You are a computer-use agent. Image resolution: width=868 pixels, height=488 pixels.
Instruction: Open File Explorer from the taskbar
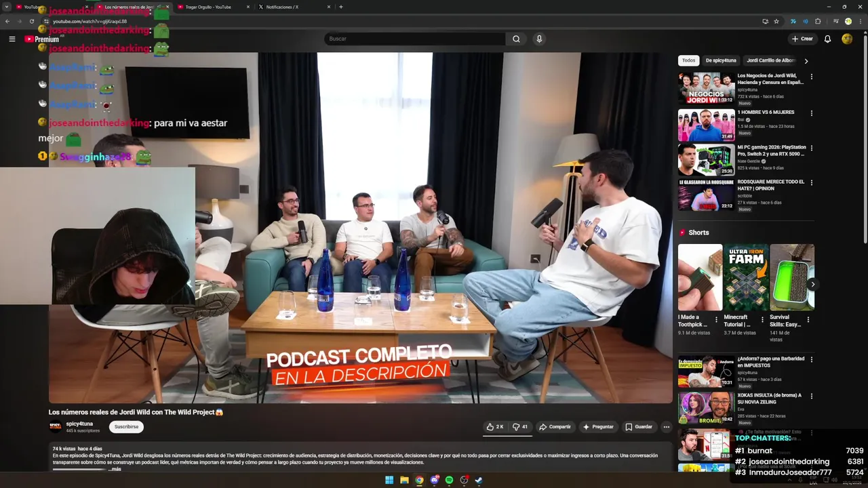[x=404, y=480]
